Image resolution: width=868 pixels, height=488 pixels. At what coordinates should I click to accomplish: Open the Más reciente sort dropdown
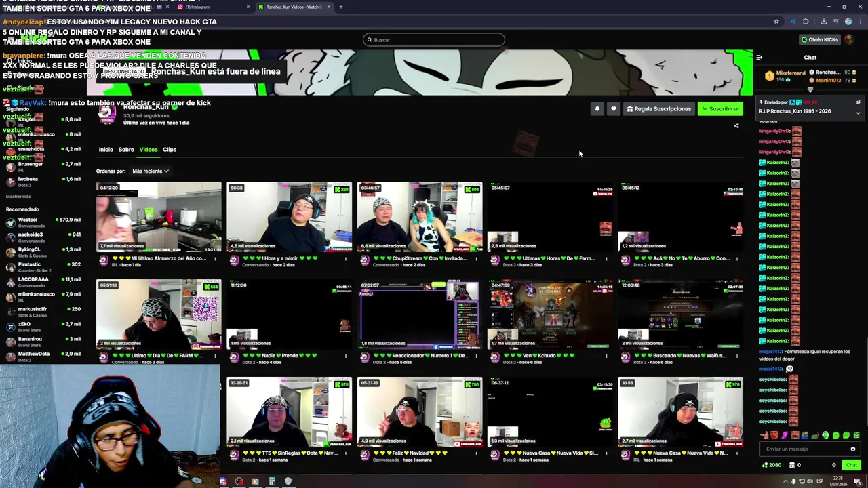tap(150, 171)
